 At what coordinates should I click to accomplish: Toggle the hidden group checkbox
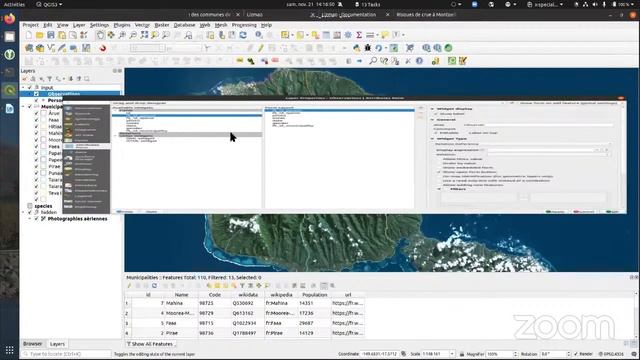30,212
